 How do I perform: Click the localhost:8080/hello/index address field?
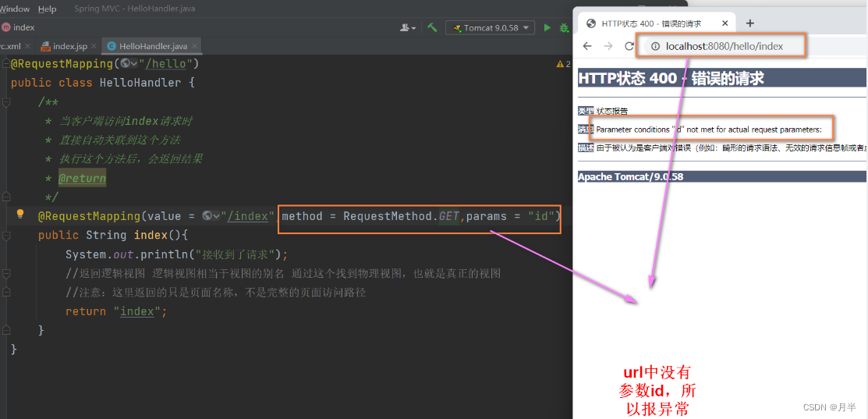[725, 47]
